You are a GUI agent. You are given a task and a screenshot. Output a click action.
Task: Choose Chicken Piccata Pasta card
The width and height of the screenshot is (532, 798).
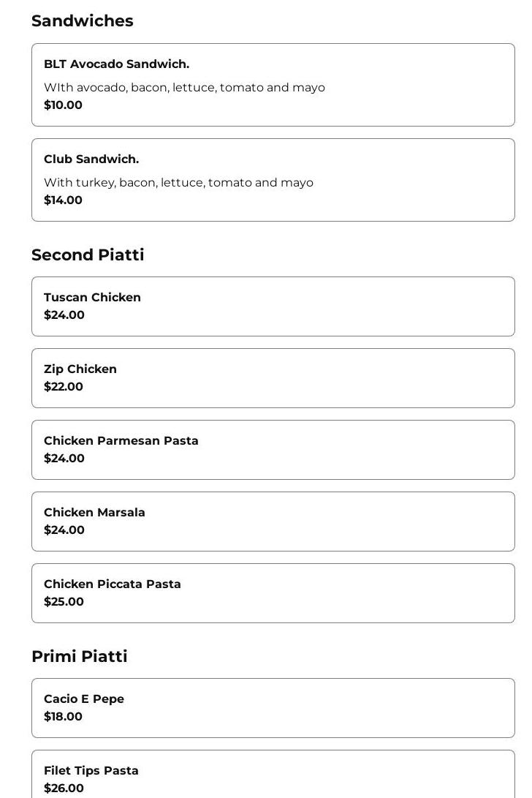(273, 593)
